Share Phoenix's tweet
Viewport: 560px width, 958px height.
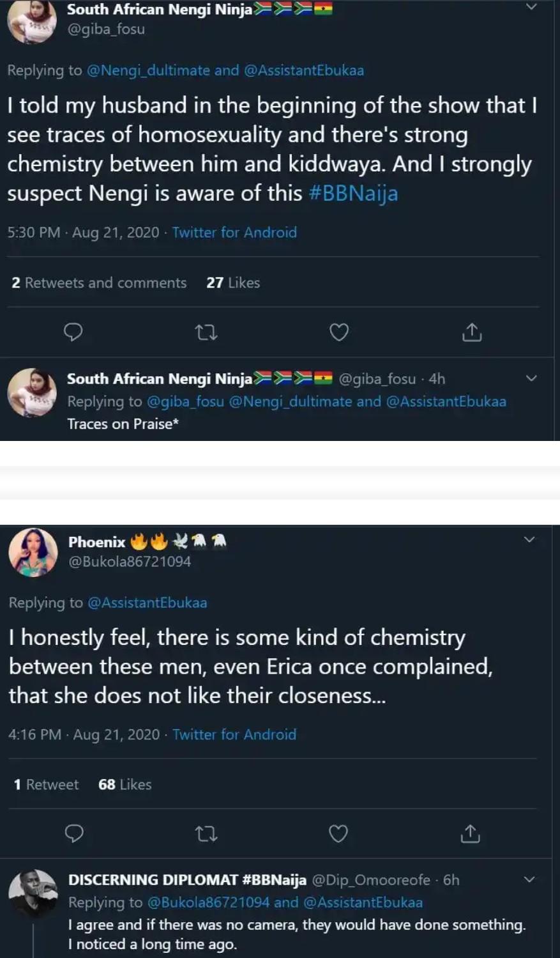point(470,833)
